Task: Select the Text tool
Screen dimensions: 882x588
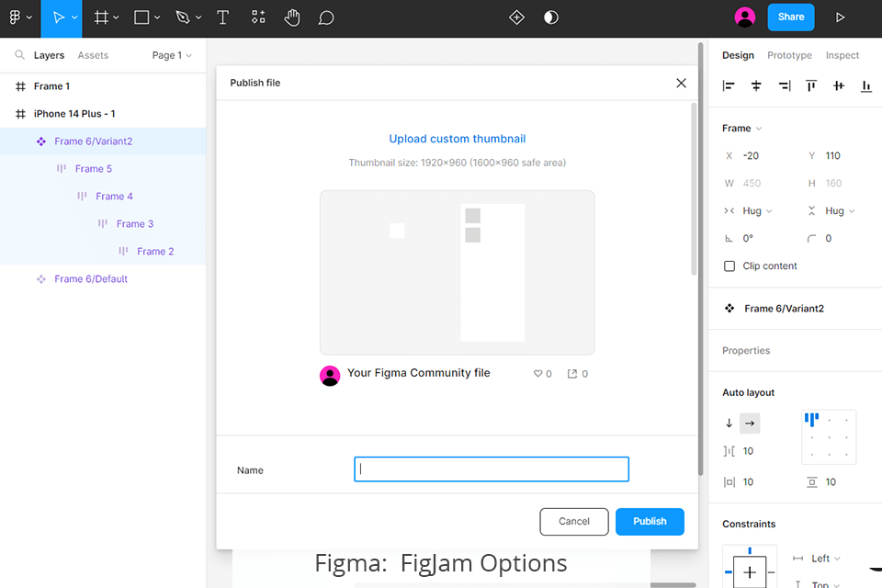Action: [222, 18]
